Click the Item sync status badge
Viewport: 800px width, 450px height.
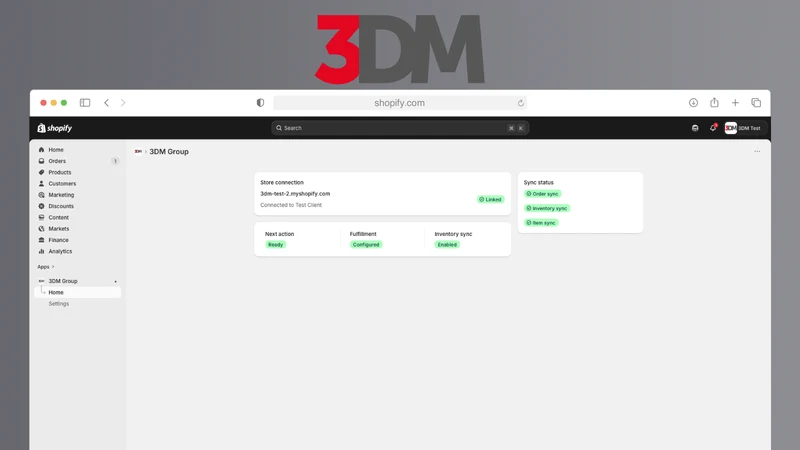coord(541,223)
